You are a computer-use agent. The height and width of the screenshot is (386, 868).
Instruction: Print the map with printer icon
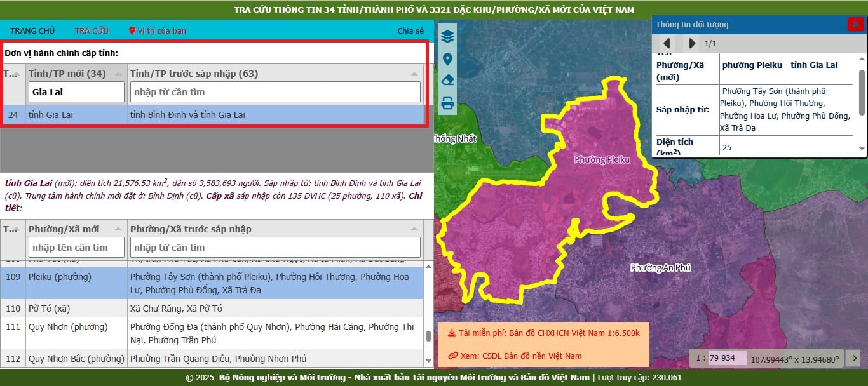tap(447, 103)
